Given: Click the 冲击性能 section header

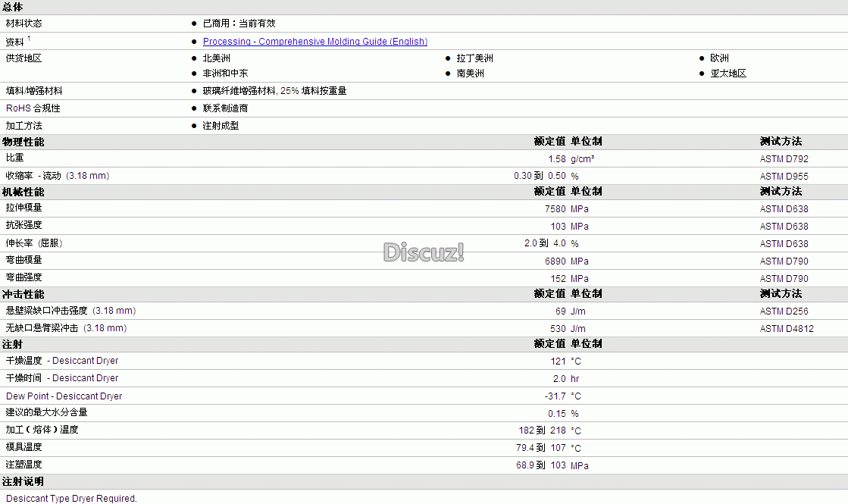Looking at the screenshot, I should 23,294.
